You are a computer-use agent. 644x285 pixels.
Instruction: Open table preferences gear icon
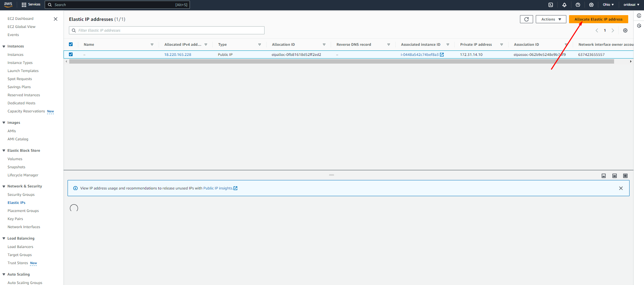click(x=625, y=30)
